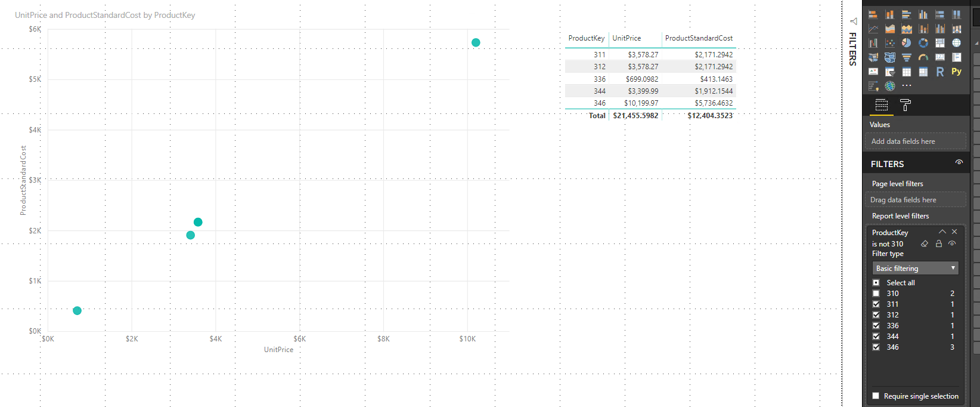
Task: Select the area chart visual
Action: (x=890, y=29)
